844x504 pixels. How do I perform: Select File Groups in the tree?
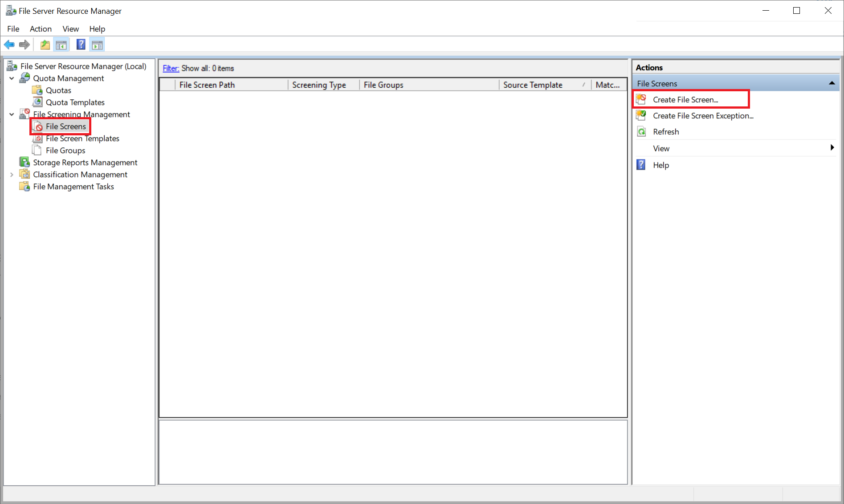point(65,150)
